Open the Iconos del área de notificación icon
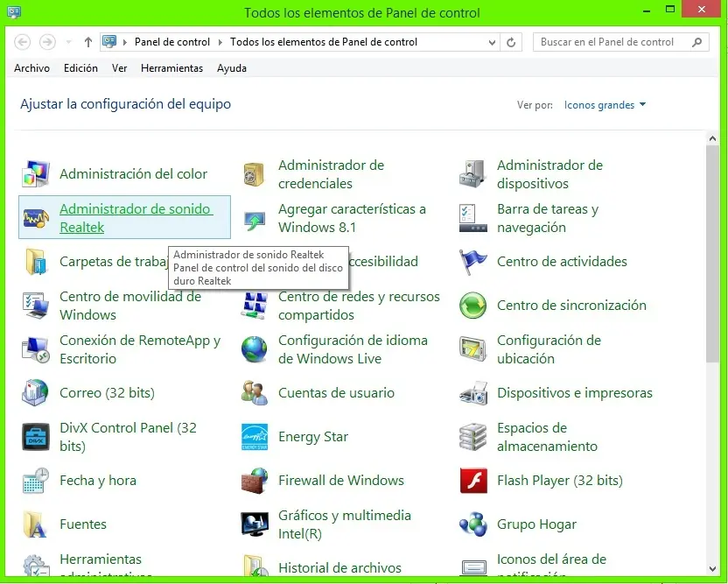Viewport: 728px width, 584px height. [x=473, y=566]
